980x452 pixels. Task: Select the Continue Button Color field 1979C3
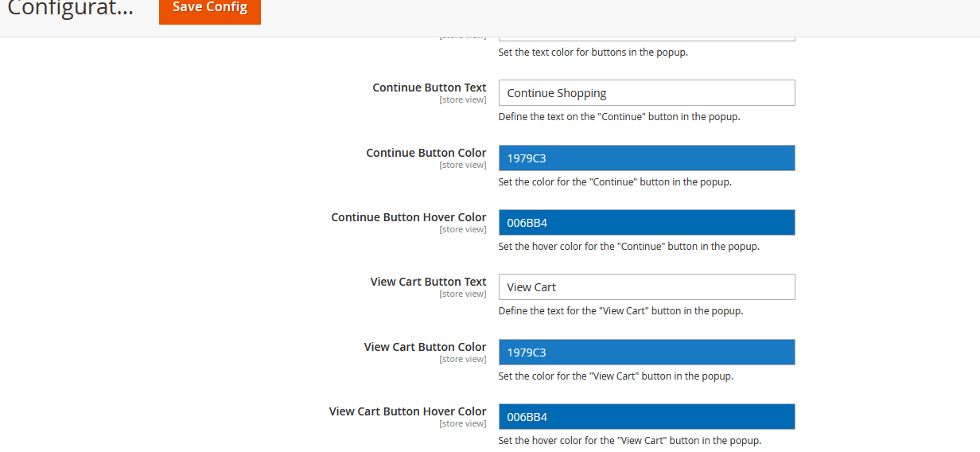click(x=646, y=158)
